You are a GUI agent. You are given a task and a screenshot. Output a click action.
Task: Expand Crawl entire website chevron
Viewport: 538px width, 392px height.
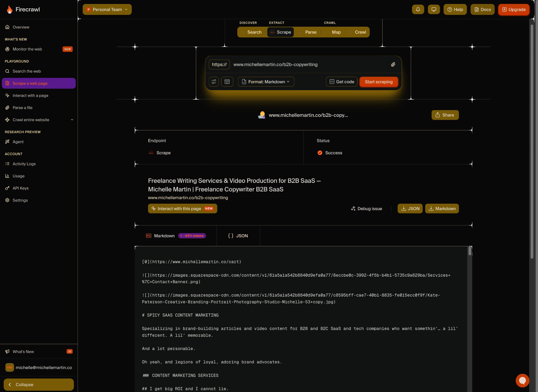coord(72,120)
